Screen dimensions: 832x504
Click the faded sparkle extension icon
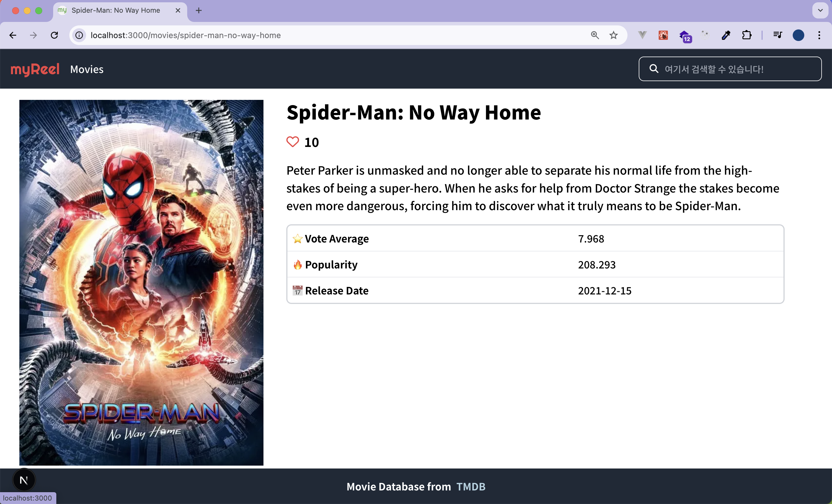click(x=705, y=35)
